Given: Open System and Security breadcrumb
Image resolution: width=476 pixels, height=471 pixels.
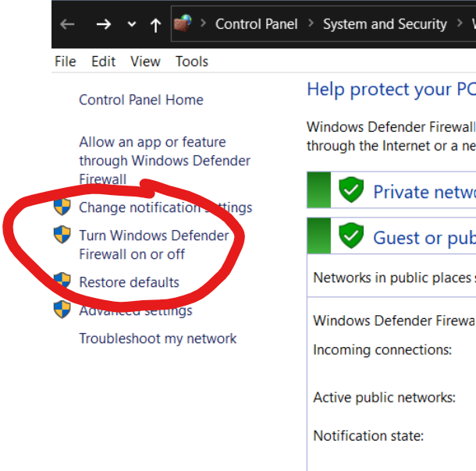Looking at the screenshot, I should [x=385, y=24].
